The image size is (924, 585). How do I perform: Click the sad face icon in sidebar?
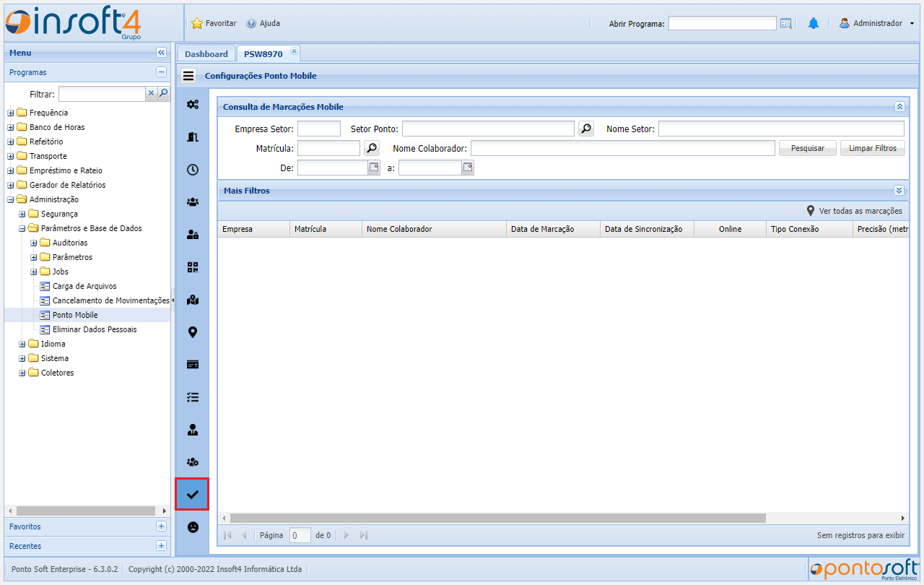coord(192,527)
